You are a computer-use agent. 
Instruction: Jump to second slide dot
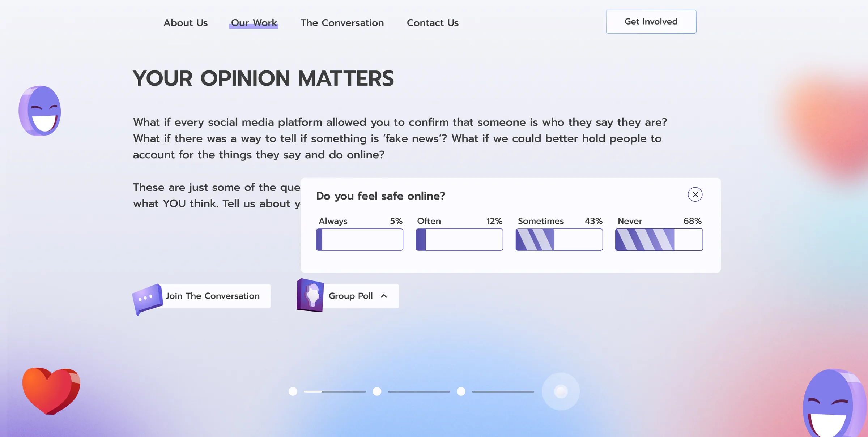[377, 391]
